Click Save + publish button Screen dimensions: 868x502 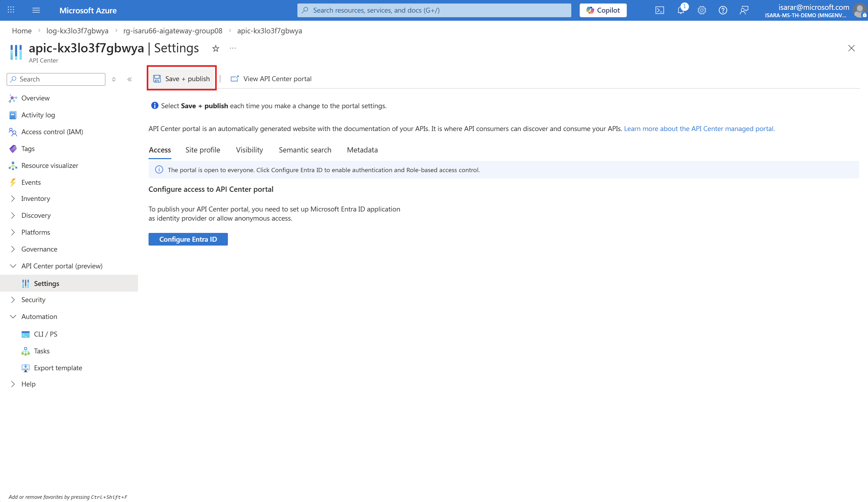pyautogui.click(x=182, y=79)
